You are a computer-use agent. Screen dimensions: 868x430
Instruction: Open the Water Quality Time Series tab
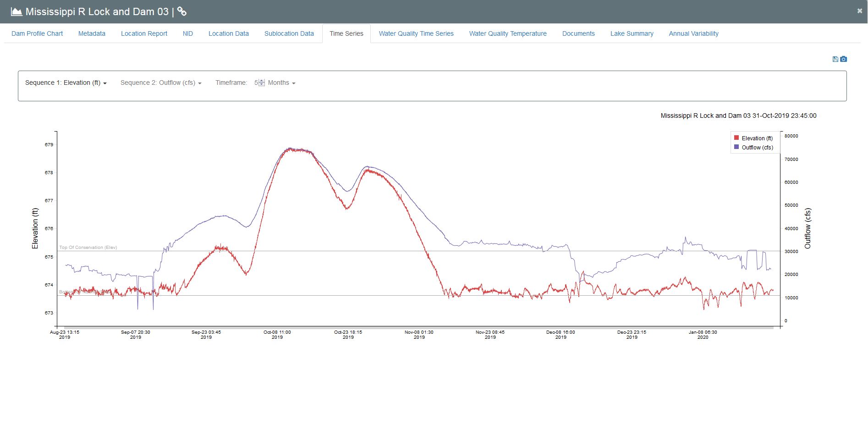416,33
